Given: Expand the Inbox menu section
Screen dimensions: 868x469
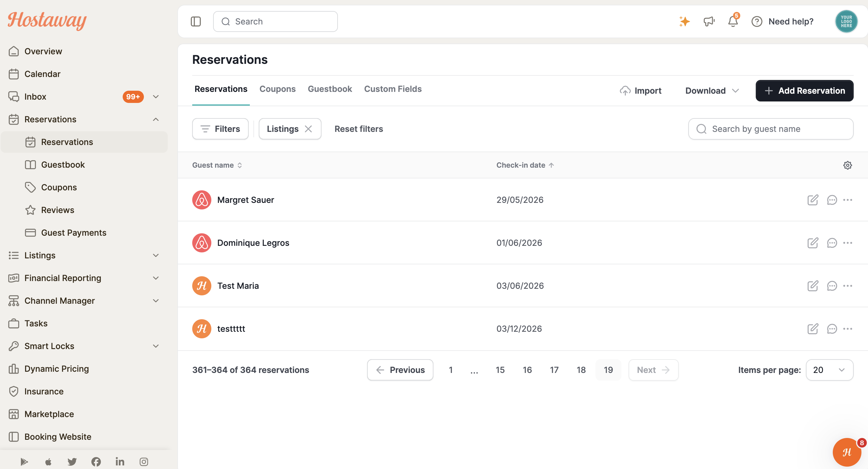Looking at the screenshot, I should click(156, 97).
